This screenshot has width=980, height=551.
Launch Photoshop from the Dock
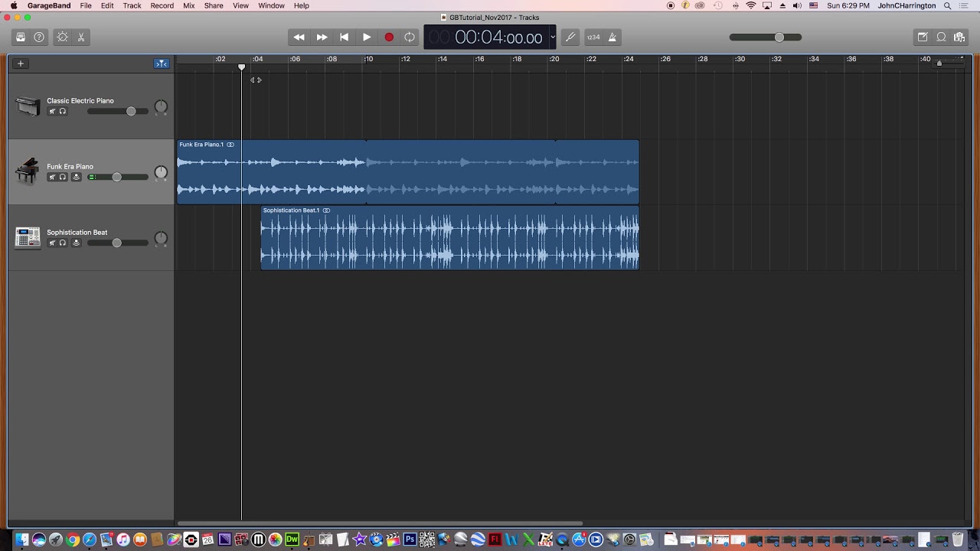pyautogui.click(x=410, y=540)
